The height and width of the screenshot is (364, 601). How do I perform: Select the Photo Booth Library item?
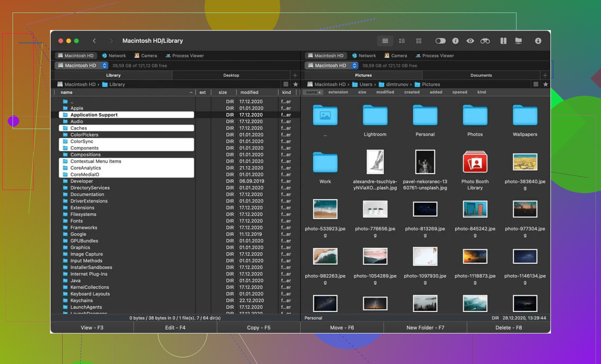[475, 162]
